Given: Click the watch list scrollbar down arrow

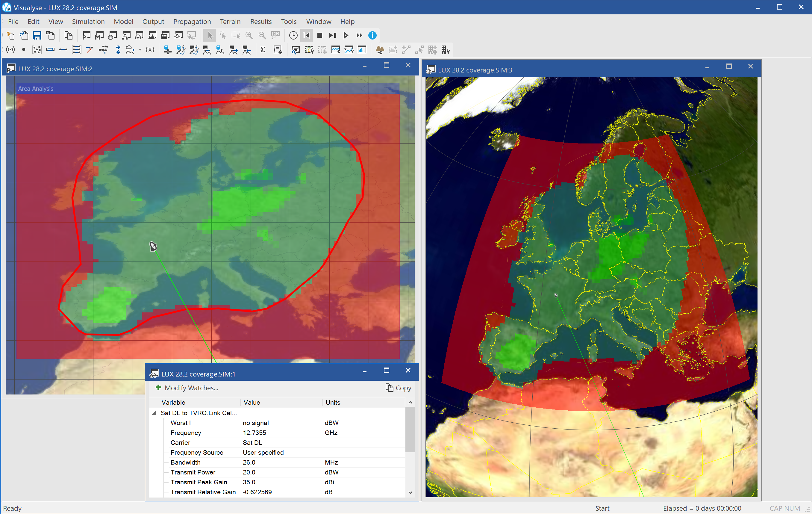Looking at the screenshot, I should pos(410,492).
